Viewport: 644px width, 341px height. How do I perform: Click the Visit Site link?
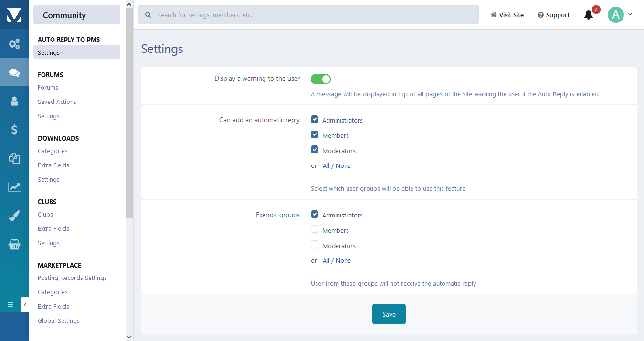(507, 15)
